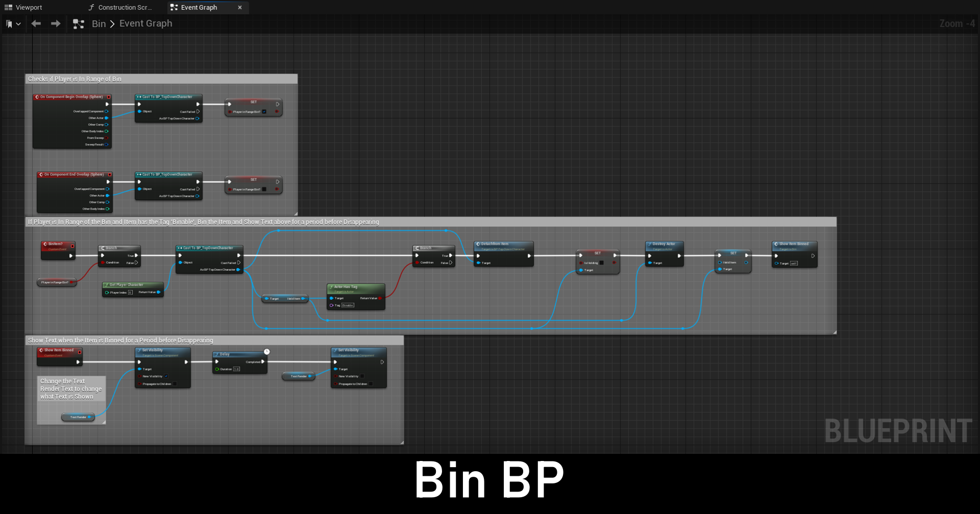
Task: Close the Event Graph tab
Action: pyautogui.click(x=240, y=8)
